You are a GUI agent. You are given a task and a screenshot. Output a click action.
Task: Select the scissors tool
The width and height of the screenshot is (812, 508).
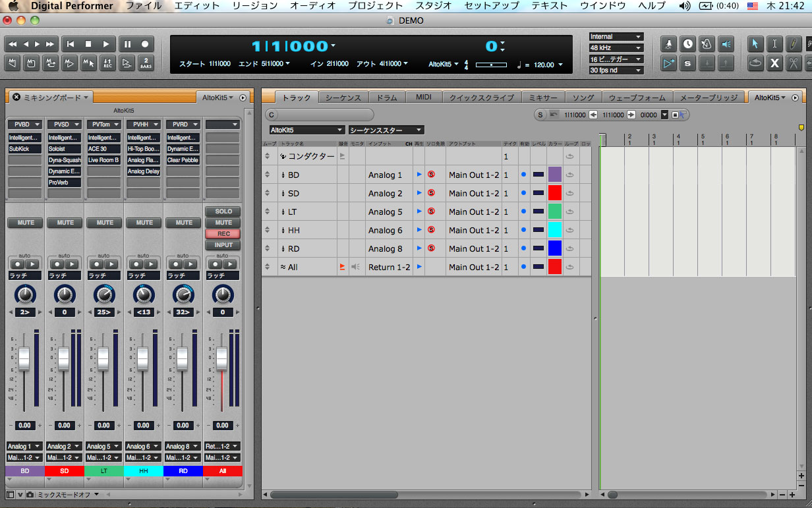click(794, 63)
